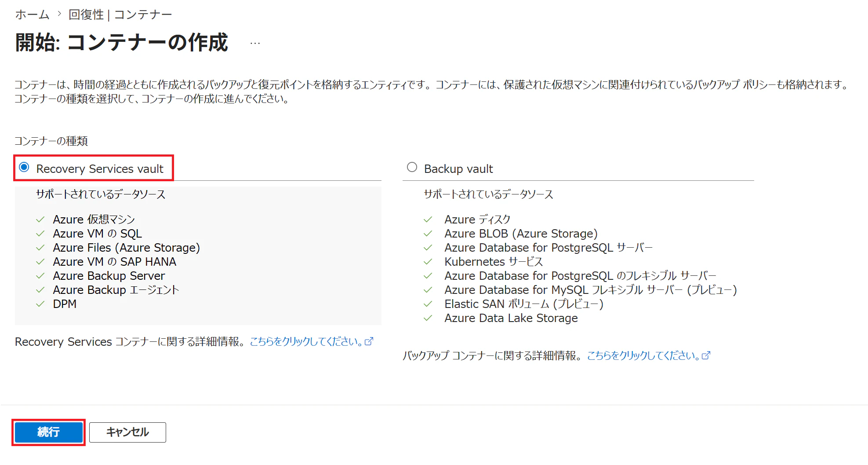Select the Backup vault radio button
The width and height of the screenshot is (868, 465).
click(412, 167)
